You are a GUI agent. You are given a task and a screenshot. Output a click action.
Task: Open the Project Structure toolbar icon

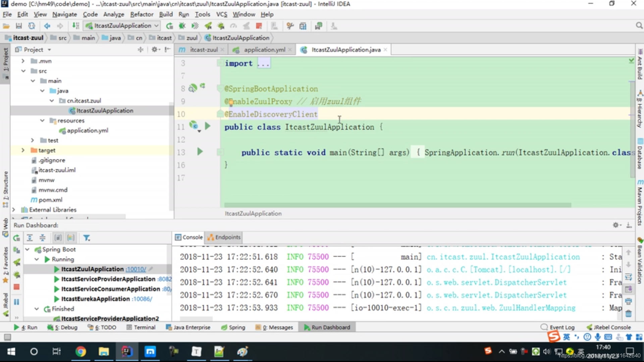point(303,26)
